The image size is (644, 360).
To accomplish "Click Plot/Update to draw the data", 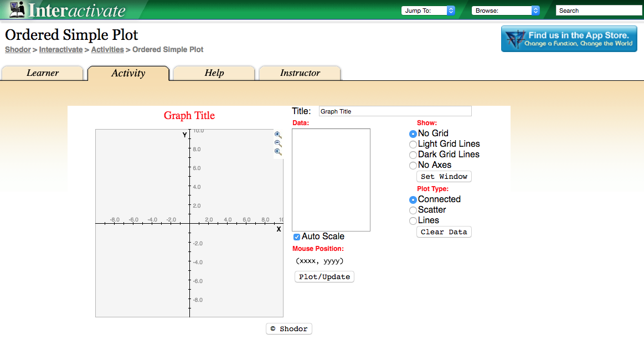I will [324, 276].
